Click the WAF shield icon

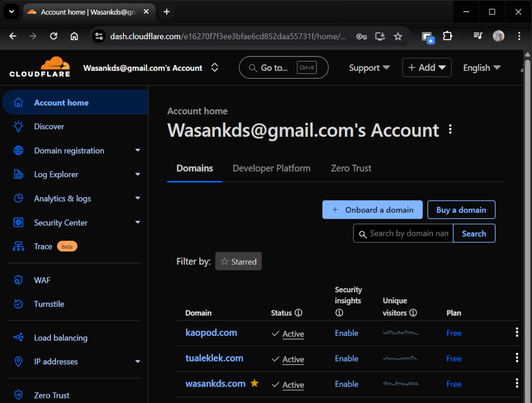tap(19, 280)
